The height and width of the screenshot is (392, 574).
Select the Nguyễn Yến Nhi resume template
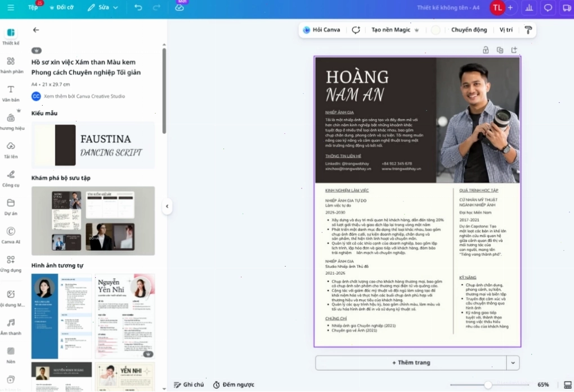125,316
